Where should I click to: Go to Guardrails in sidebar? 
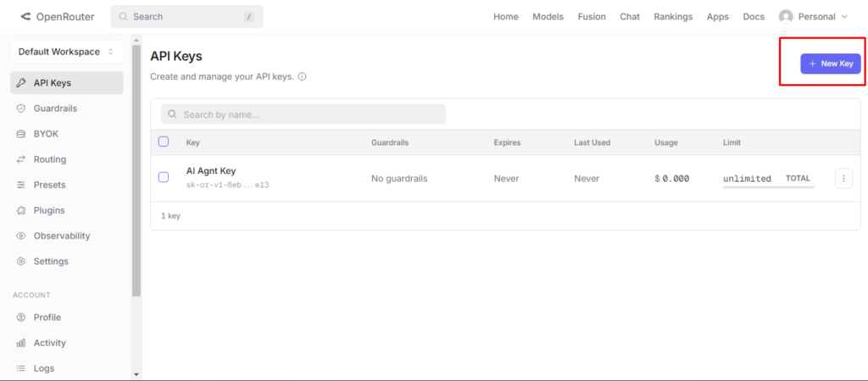[x=66, y=109]
